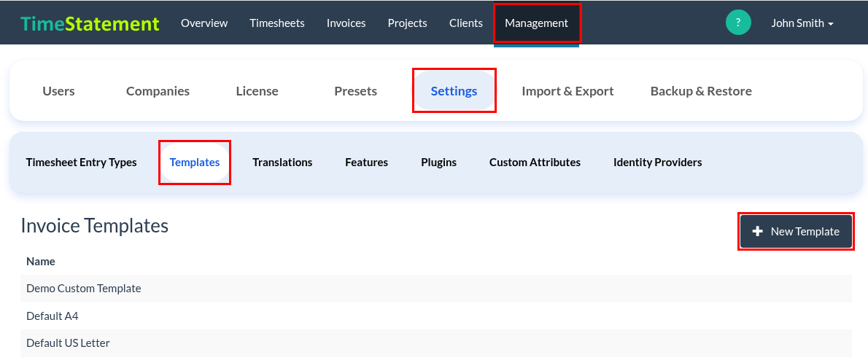
Task: Open the Invoices section
Action: point(346,23)
